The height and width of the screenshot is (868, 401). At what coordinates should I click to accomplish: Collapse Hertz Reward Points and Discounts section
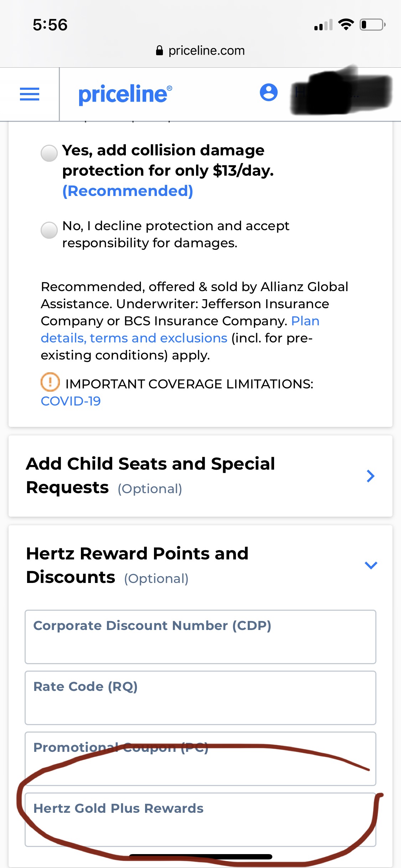point(371,565)
